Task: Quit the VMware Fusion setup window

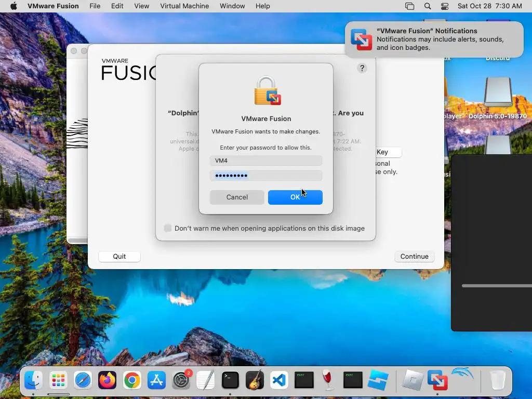Action: pos(119,256)
